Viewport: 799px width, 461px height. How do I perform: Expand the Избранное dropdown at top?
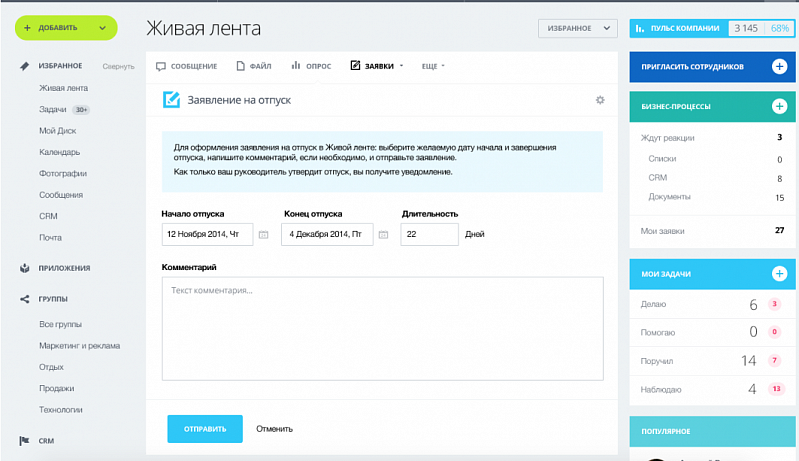point(577,28)
